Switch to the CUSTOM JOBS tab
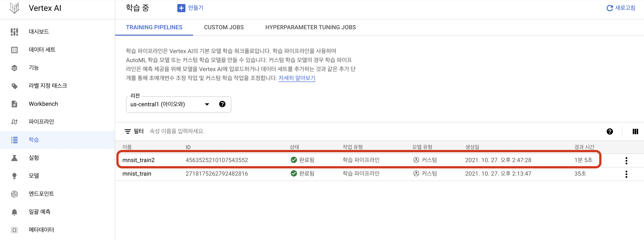This screenshot has width=644, height=240. (x=224, y=27)
